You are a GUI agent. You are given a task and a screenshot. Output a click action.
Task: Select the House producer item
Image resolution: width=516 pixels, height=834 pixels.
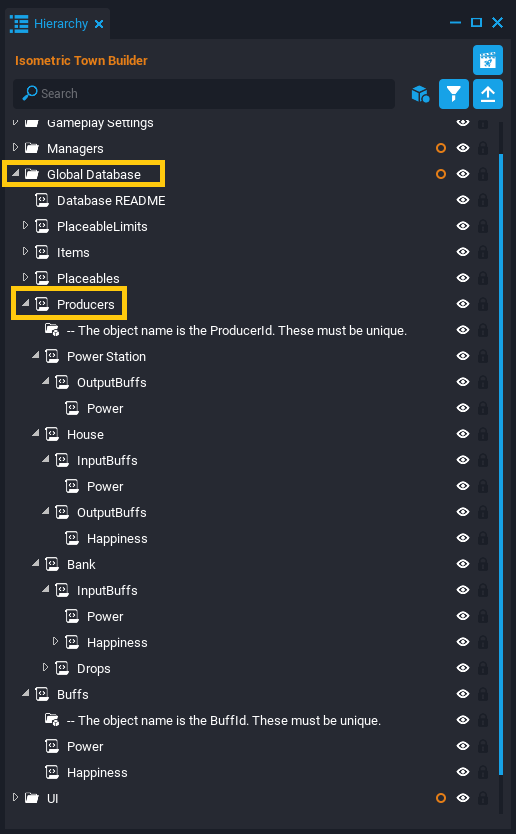coord(85,435)
